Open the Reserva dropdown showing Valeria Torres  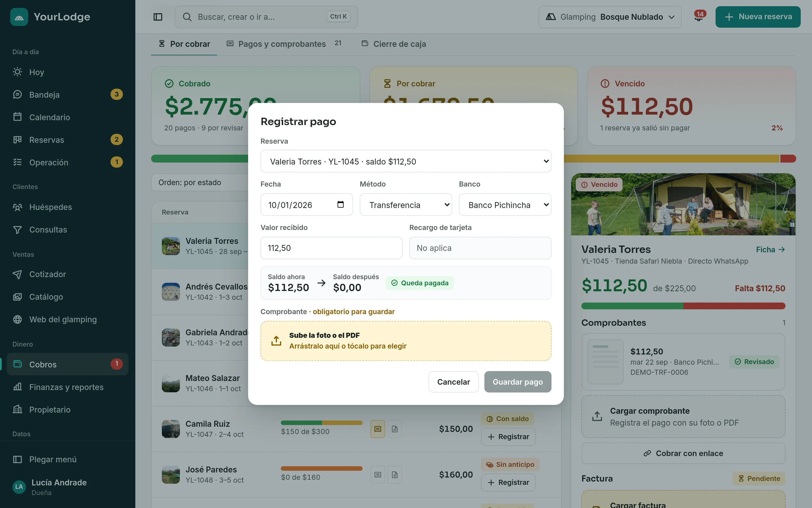[406, 161]
